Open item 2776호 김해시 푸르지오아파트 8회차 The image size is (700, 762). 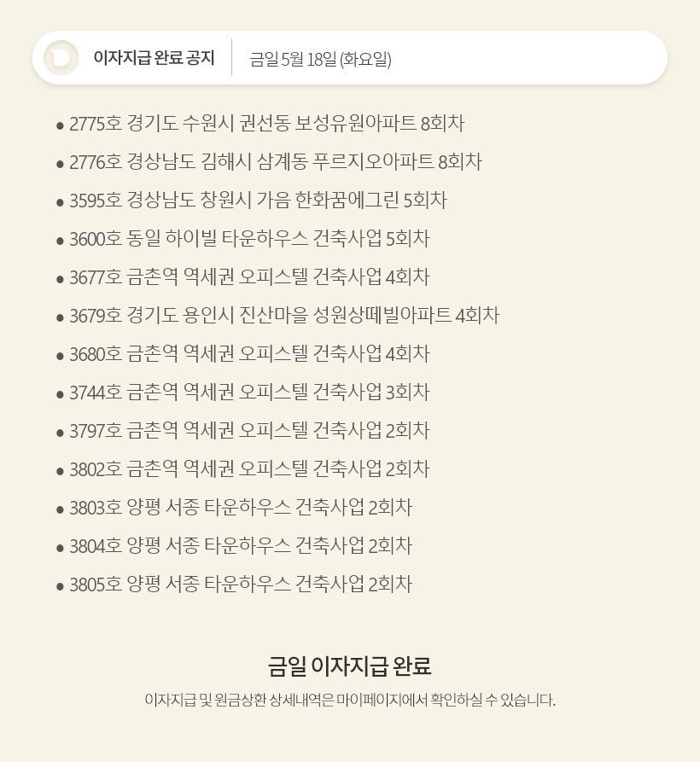click(x=276, y=162)
